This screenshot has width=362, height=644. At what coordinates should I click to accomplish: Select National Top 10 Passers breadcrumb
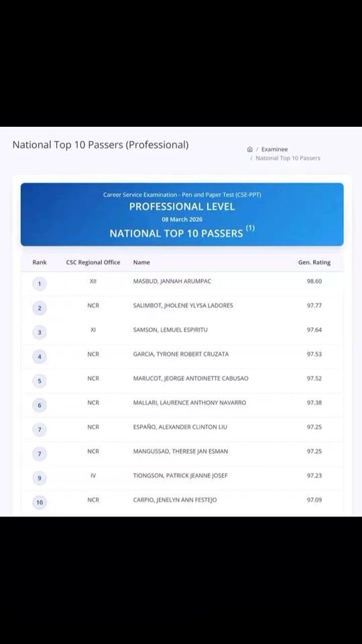pos(288,158)
